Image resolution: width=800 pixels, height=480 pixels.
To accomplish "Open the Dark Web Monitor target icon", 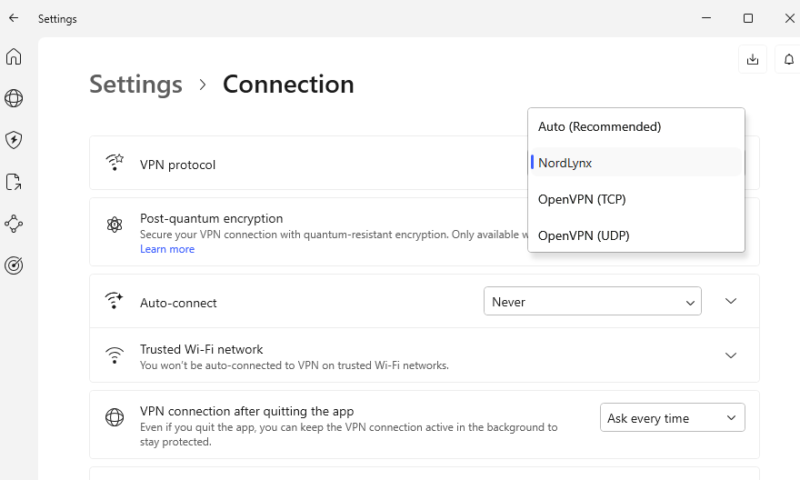I will 14,265.
